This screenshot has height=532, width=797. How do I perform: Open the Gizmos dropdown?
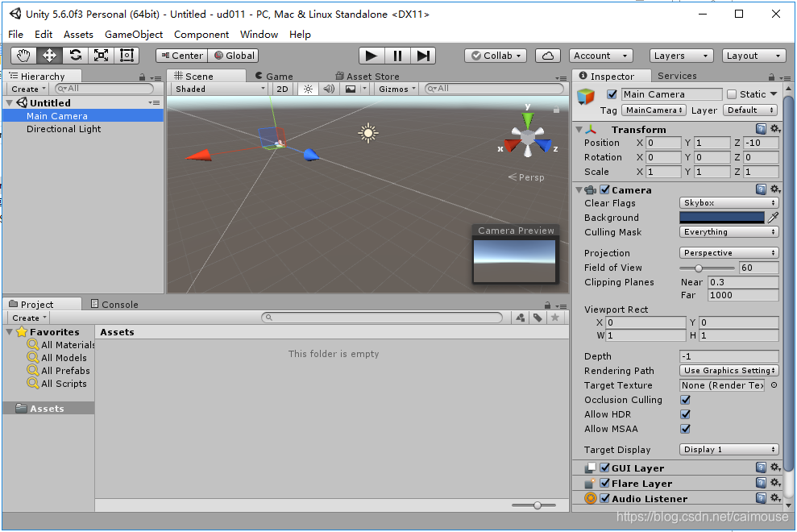pyautogui.click(x=397, y=89)
